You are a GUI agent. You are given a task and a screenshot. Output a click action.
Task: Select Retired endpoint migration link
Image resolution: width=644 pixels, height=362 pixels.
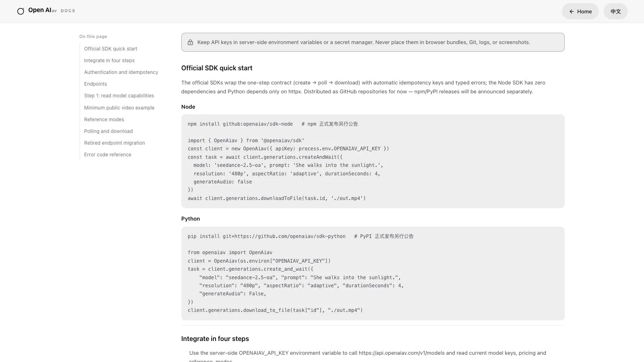point(114,143)
